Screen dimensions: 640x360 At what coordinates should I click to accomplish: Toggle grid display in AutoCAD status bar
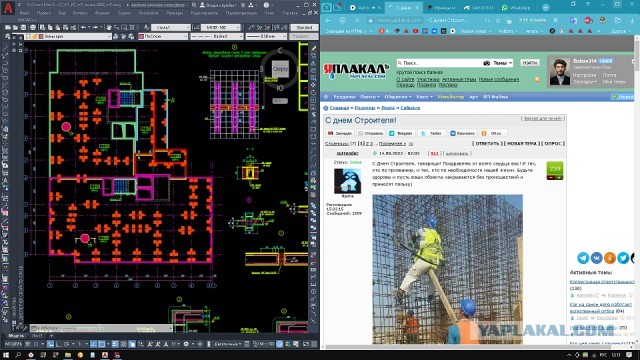(x=29, y=344)
